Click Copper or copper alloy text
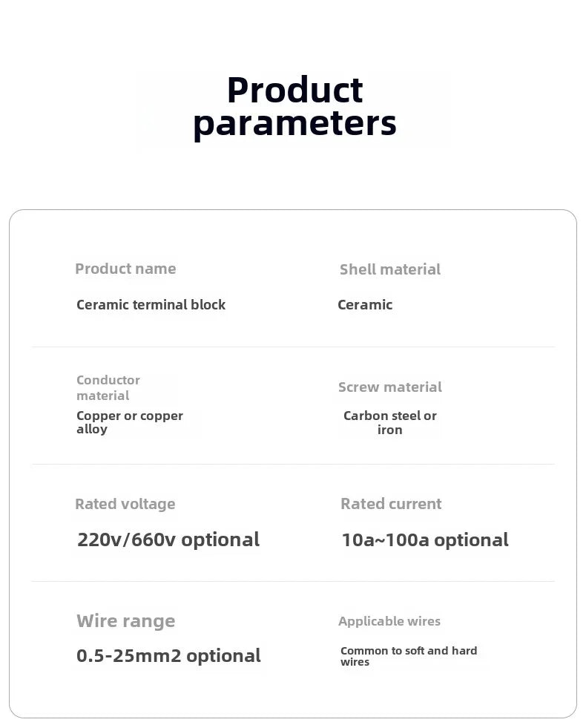586x728 pixels. (x=130, y=422)
